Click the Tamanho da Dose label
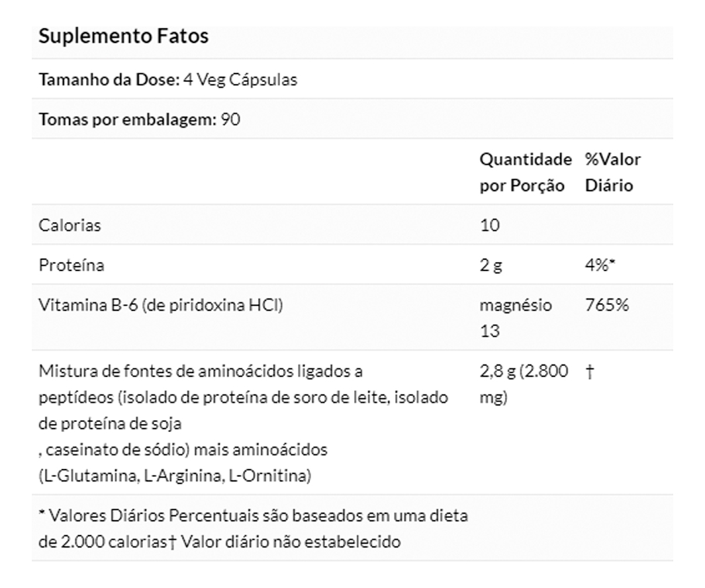705x588 pixels. tap(109, 80)
